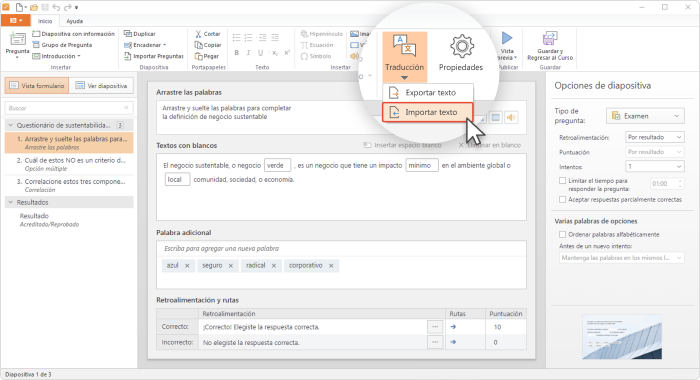Open the Retroalimentación Por resultado dropdown

pos(654,137)
